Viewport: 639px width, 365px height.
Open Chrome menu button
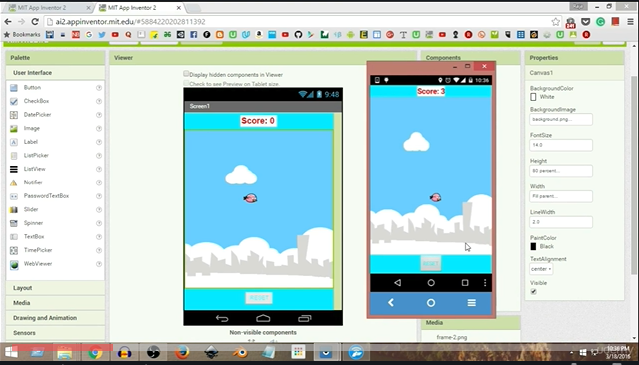coord(630,22)
